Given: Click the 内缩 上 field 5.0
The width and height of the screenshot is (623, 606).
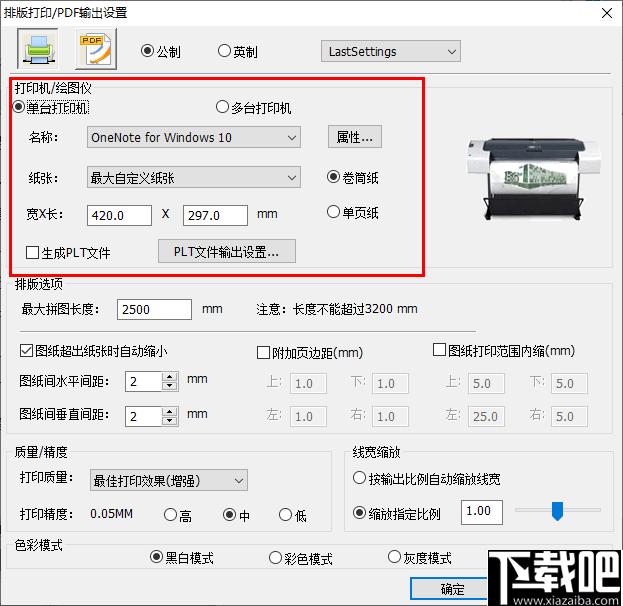Looking at the screenshot, I should tap(486, 383).
